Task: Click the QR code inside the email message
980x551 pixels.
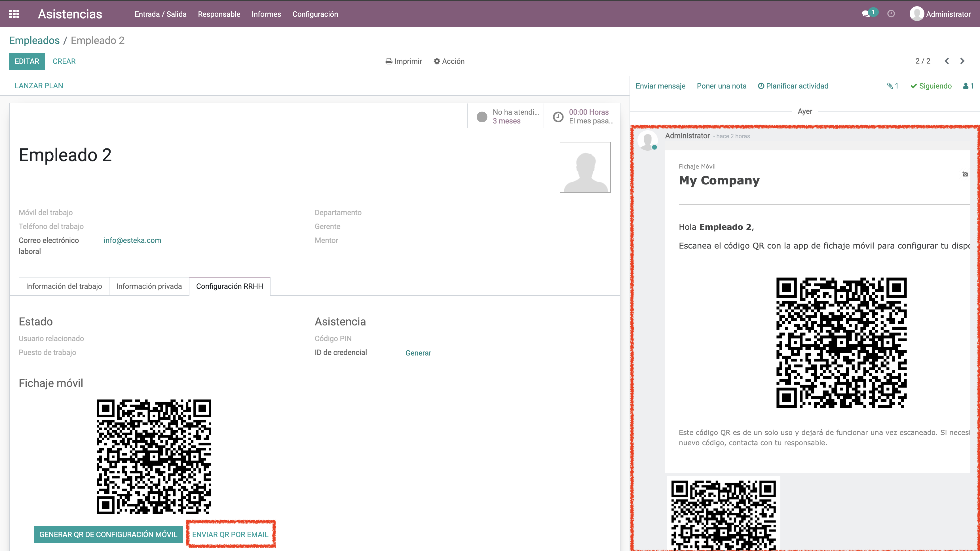Action: coord(841,342)
